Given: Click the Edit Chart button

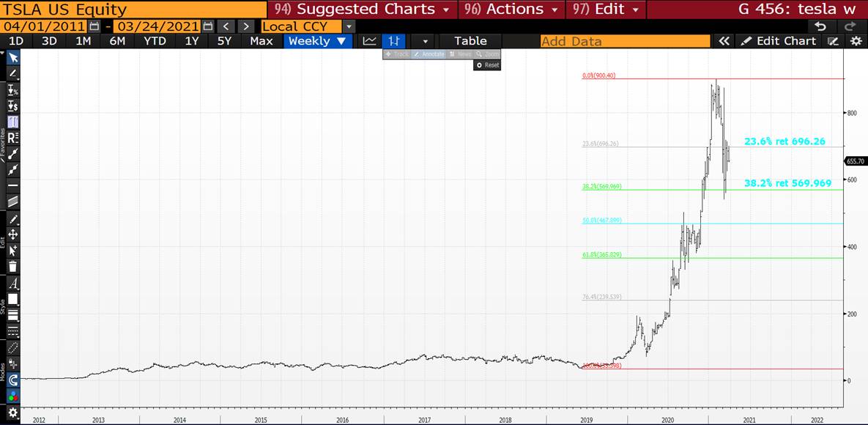Looking at the screenshot, I should pyautogui.click(x=780, y=41).
